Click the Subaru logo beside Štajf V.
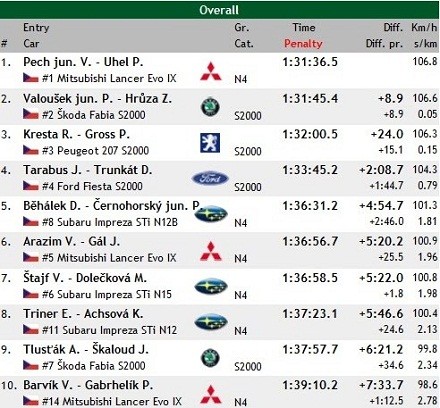 tap(211, 286)
